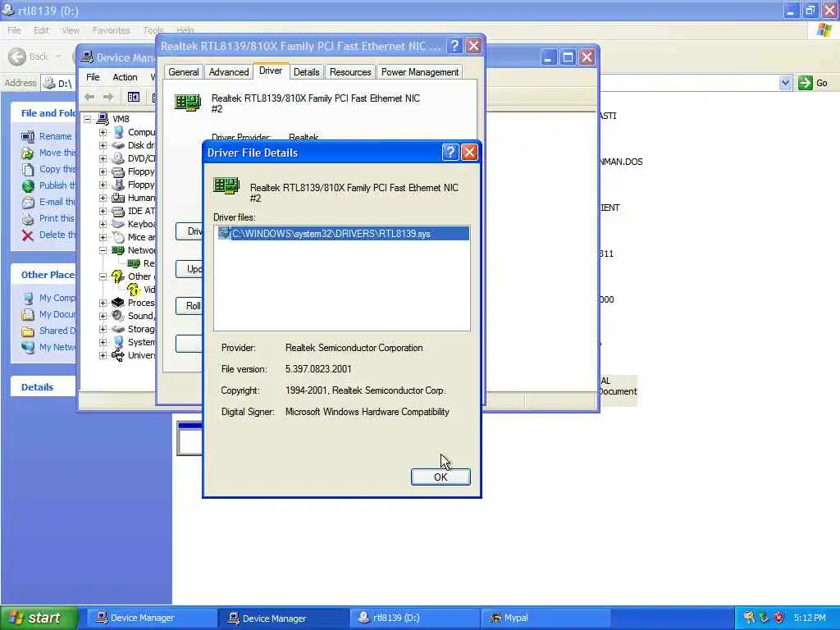Image resolution: width=840 pixels, height=630 pixels.
Task: Click the E-mail this file icon
Action: click(28, 203)
